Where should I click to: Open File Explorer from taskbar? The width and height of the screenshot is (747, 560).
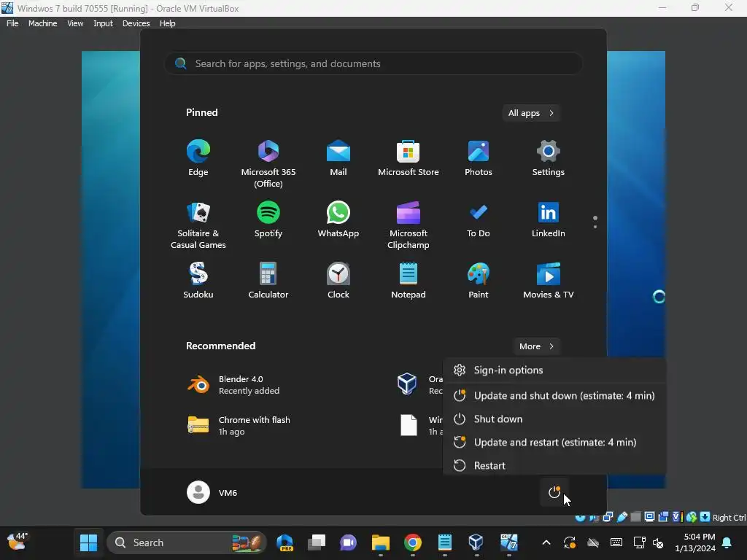[381, 542]
